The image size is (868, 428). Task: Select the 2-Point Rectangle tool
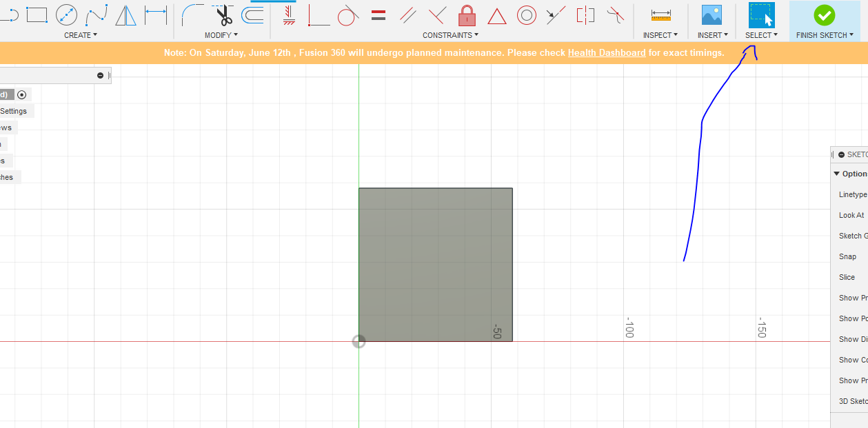coord(37,14)
